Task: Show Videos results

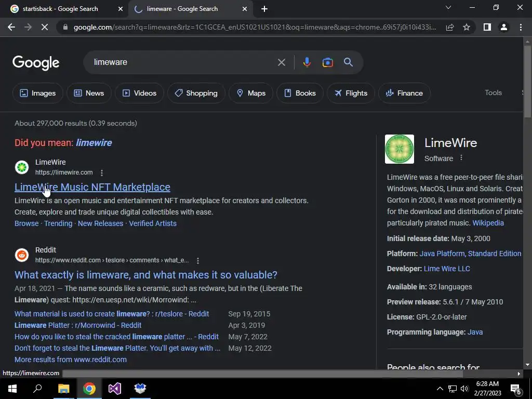Action: coord(139,93)
